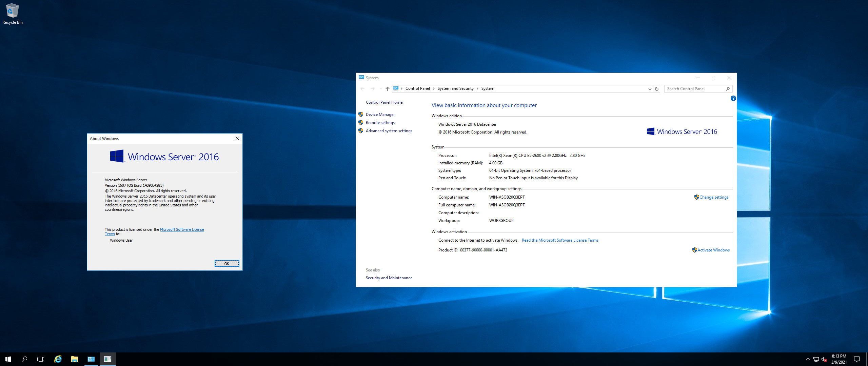The height and width of the screenshot is (366, 868).
Task: Click the System window help icon
Action: 733,98
